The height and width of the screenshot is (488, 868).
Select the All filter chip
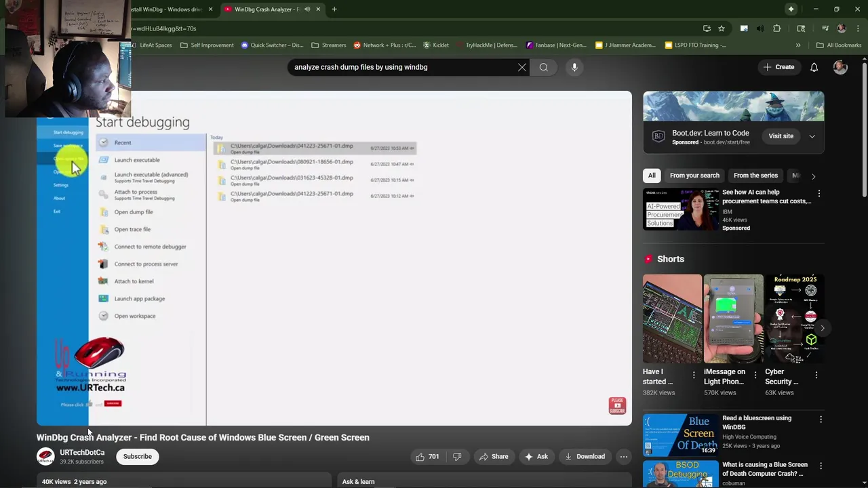point(652,176)
